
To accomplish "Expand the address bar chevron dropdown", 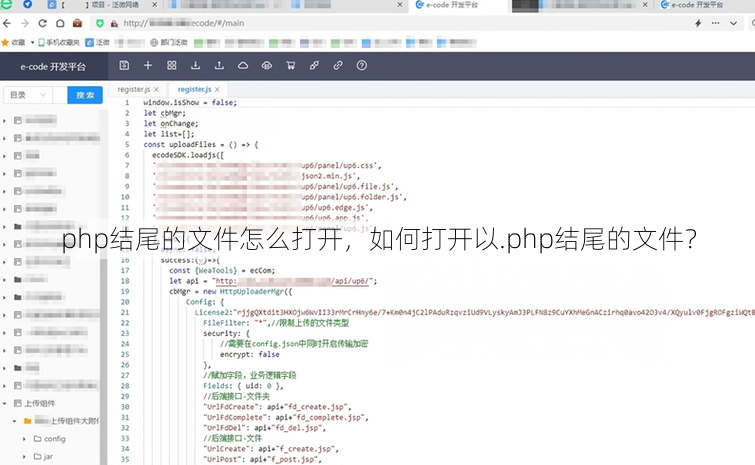I will coord(733,23).
